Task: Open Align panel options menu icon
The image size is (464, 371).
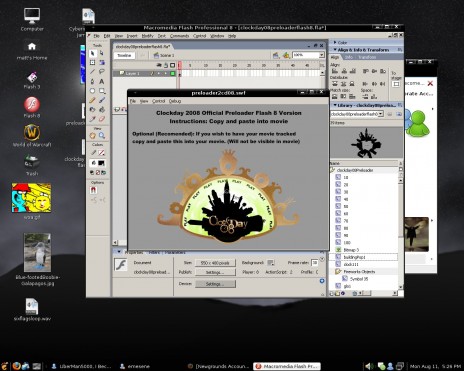Action: pyautogui.click(x=400, y=50)
